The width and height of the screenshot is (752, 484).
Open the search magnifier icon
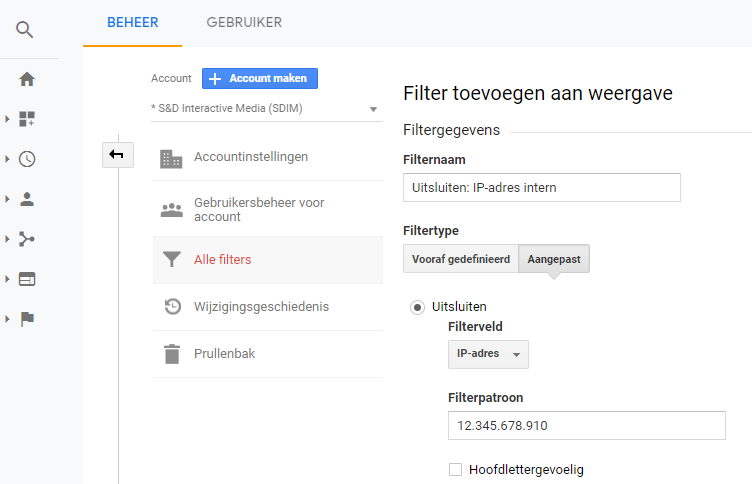[24, 30]
